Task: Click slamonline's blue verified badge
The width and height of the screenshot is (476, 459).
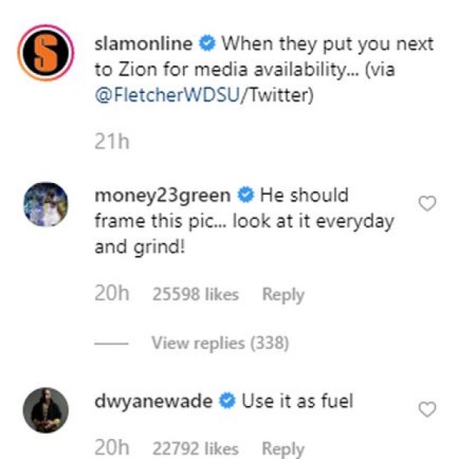Action: (x=208, y=43)
